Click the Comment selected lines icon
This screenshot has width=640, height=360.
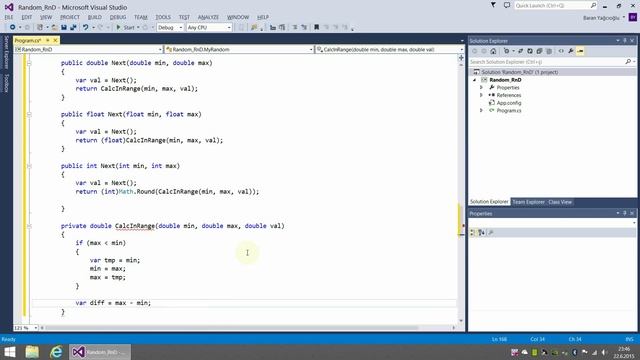tap(295, 27)
